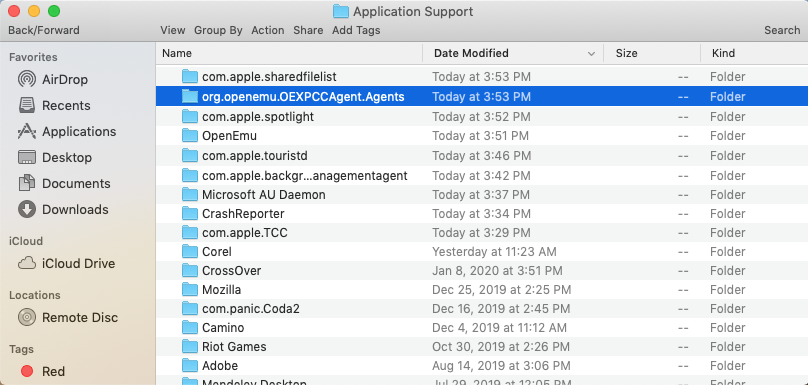Viewport: 808px width, 385px height.
Task: Click "Today at 3:42 PM" date cell
Action: (x=481, y=176)
